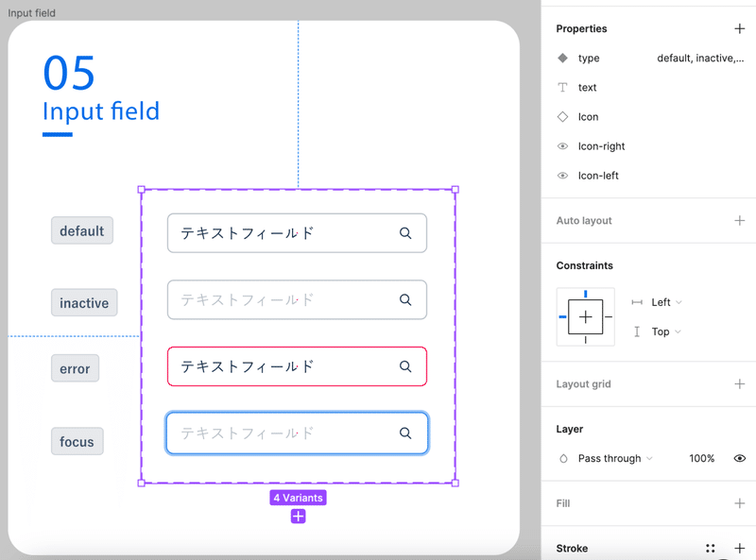Select the Icon-right property label
This screenshot has height=560, width=756.
pos(601,146)
